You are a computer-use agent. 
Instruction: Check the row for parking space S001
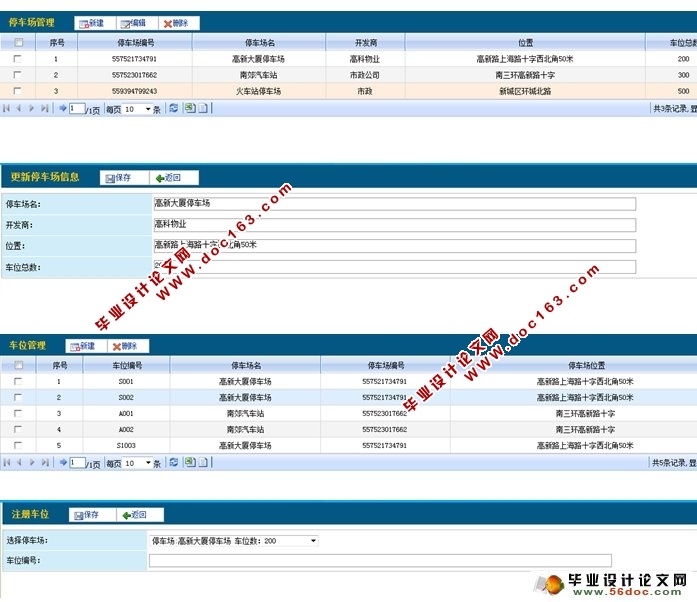pyautogui.click(x=18, y=381)
